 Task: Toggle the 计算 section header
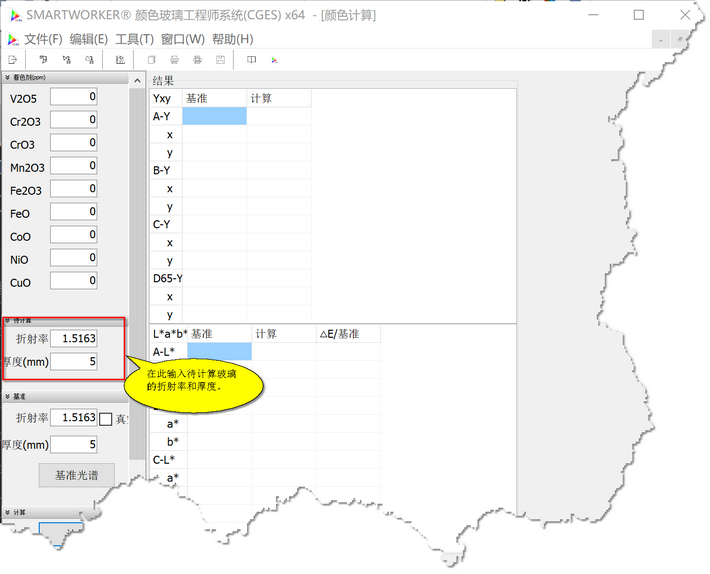(8, 513)
